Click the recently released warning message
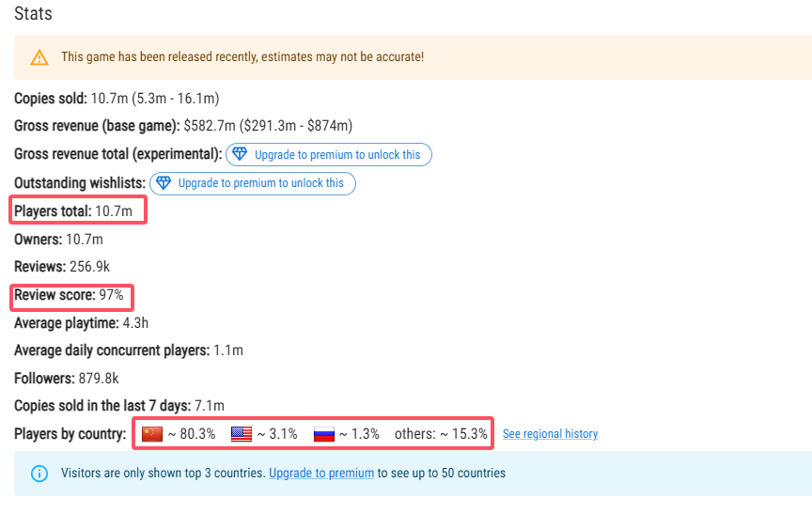 (x=242, y=57)
